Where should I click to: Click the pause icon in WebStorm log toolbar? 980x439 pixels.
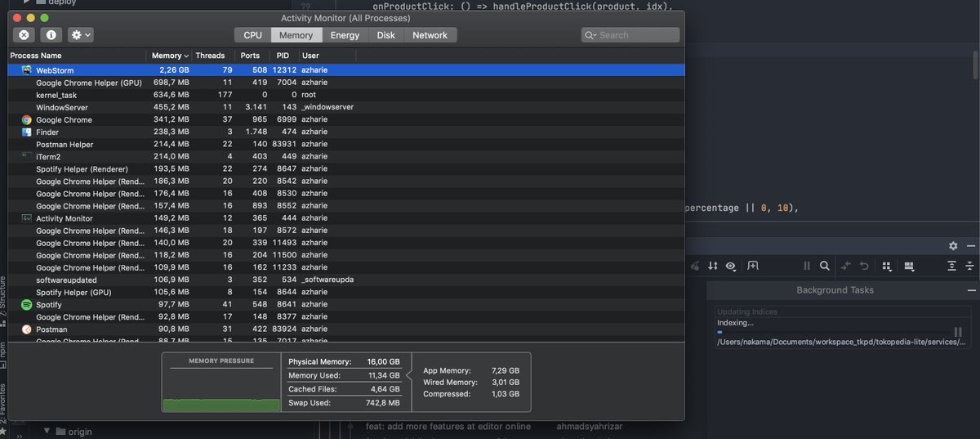[807, 266]
